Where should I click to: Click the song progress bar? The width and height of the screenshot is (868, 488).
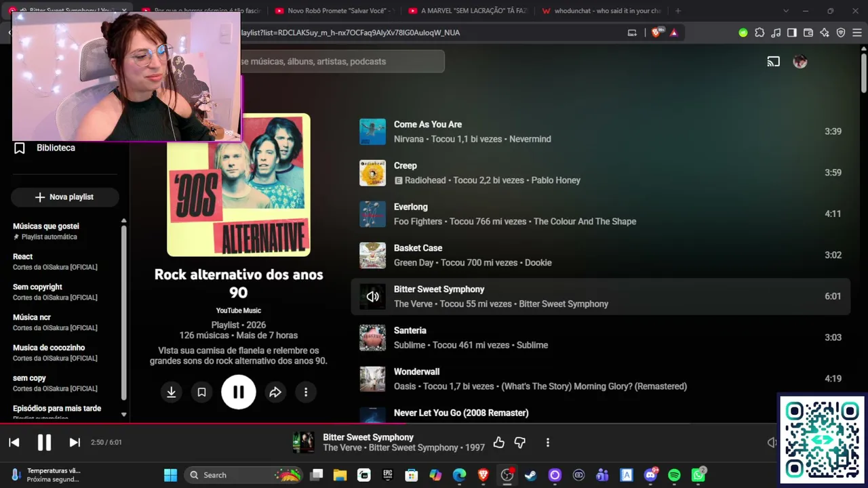pyautogui.click(x=434, y=424)
